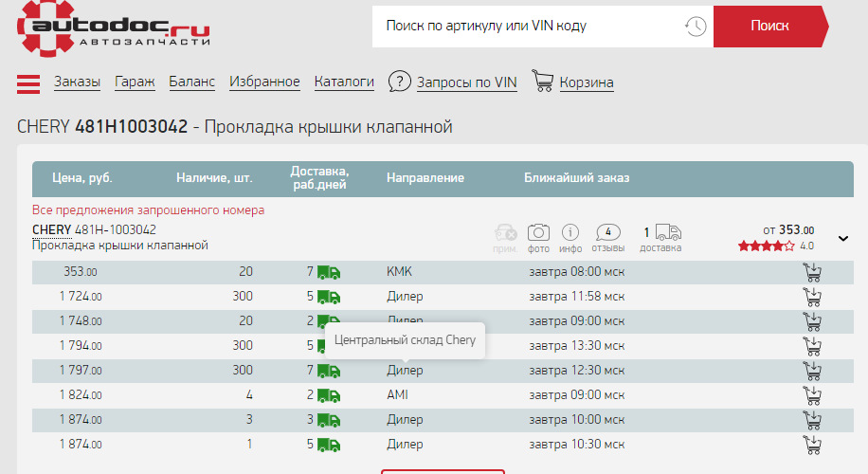This screenshot has height=474, width=868.
Task: Click the autodoc.ru logo
Action: coord(114,28)
